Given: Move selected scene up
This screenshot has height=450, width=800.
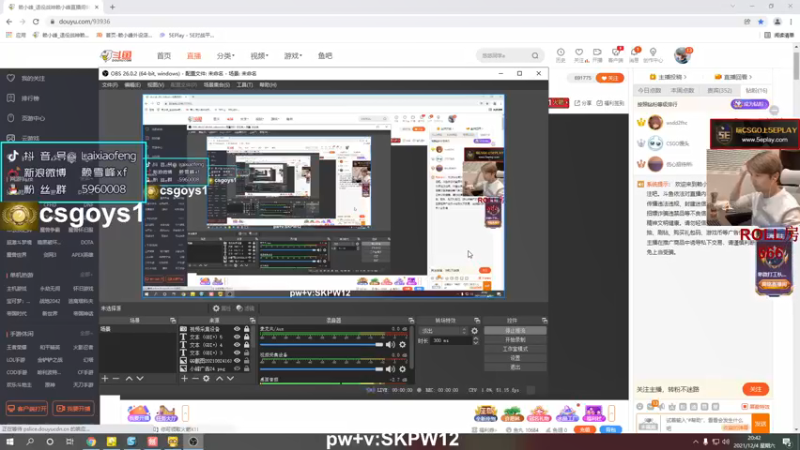Looking at the screenshot, I should pos(129,379).
